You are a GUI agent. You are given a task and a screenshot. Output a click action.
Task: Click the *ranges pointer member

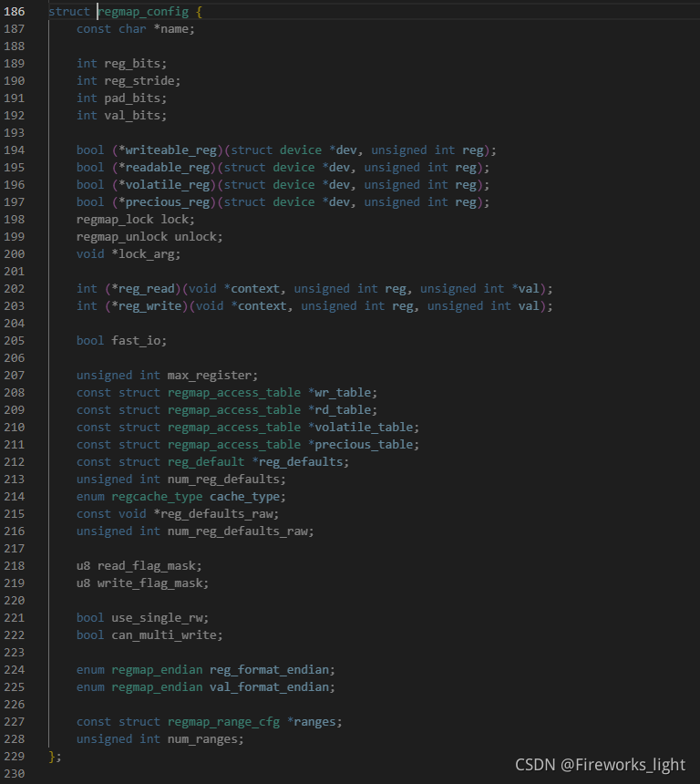(x=311, y=723)
